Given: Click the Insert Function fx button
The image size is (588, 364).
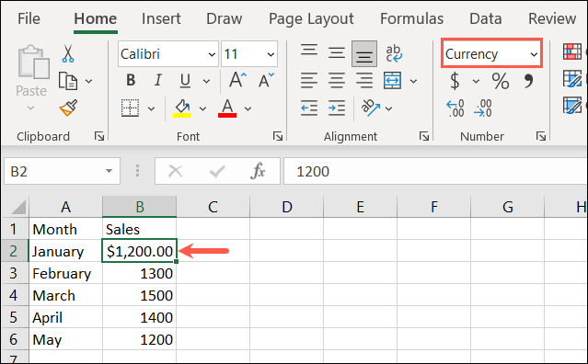Looking at the screenshot, I should tap(258, 171).
